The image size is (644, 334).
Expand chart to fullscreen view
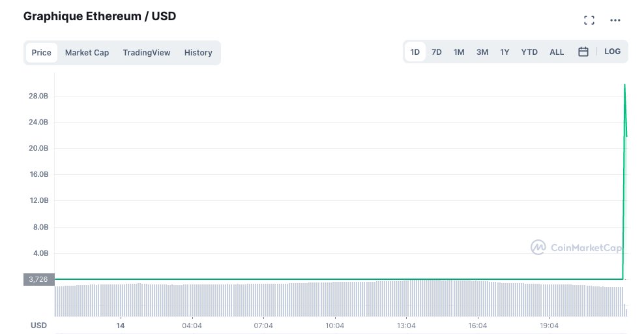coord(589,20)
